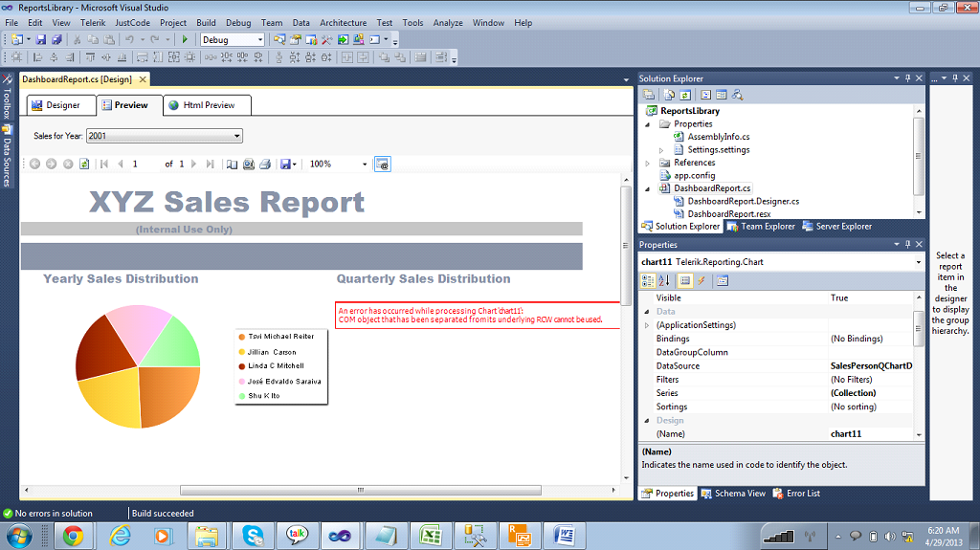Show all files in Solution Explorer
The image size is (980, 550).
[x=669, y=95]
